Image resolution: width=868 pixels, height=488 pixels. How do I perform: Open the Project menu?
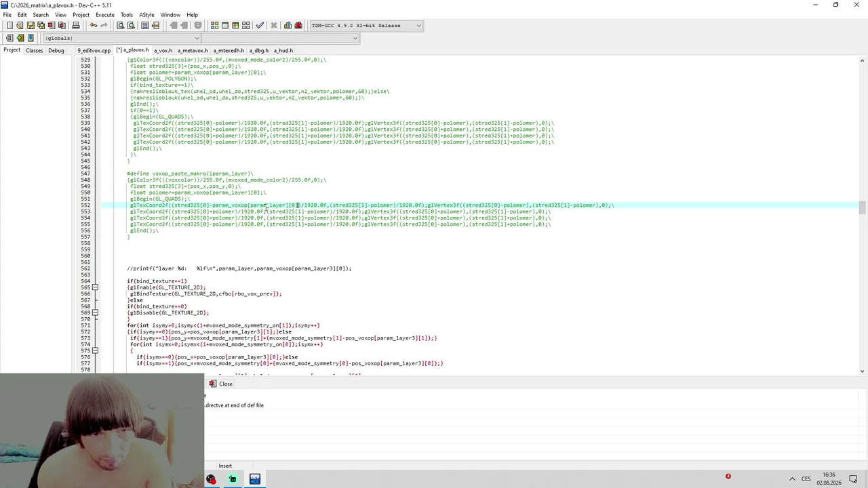81,15
